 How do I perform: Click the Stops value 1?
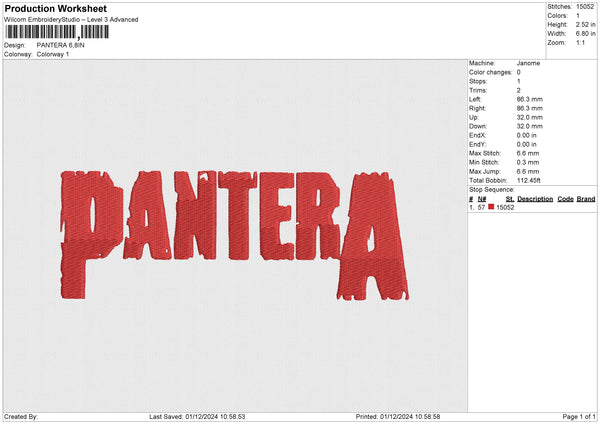[518, 82]
